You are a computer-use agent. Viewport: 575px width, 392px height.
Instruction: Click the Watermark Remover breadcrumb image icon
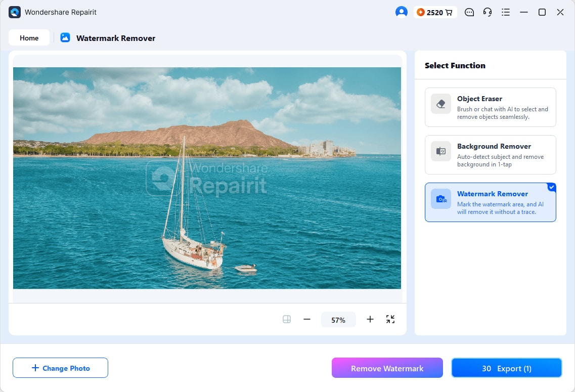[65, 37]
